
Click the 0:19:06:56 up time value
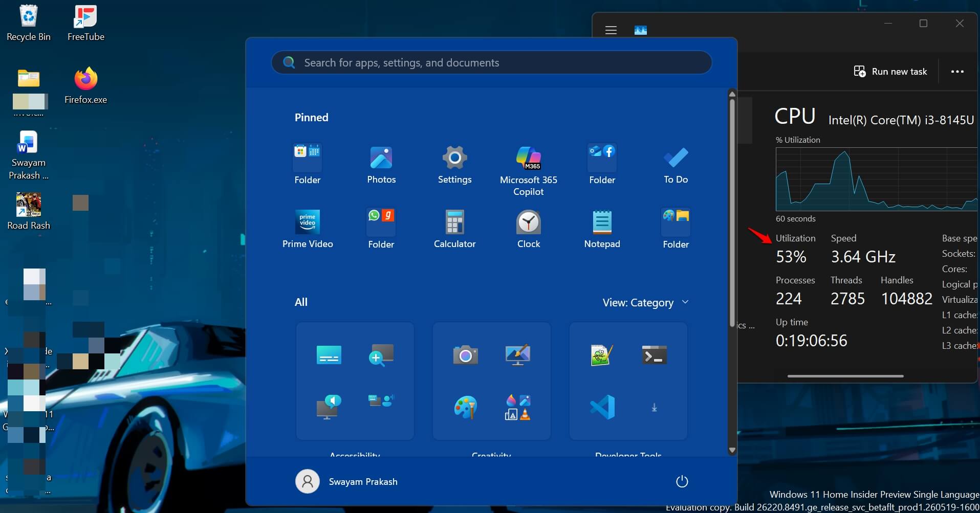pos(811,340)
